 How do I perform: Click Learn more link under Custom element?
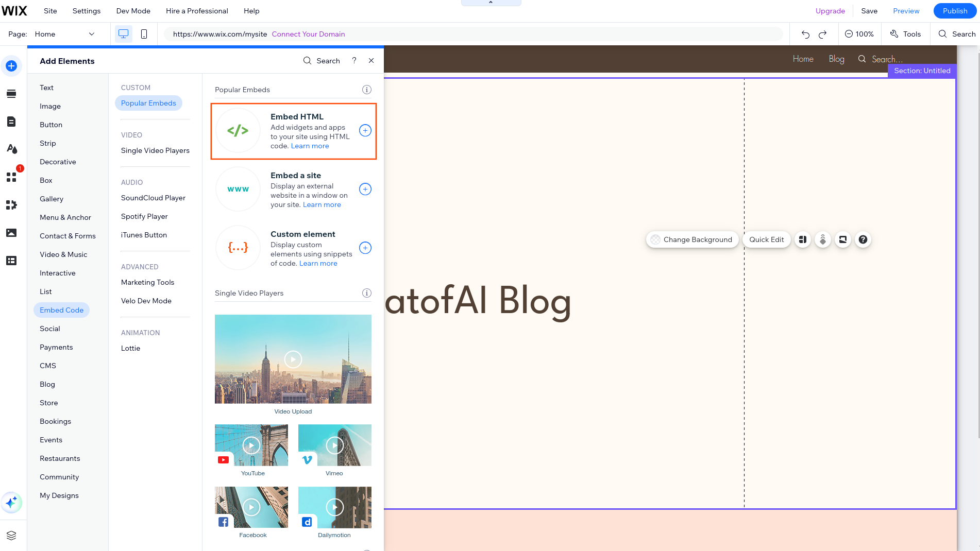[x=318, y=263]
